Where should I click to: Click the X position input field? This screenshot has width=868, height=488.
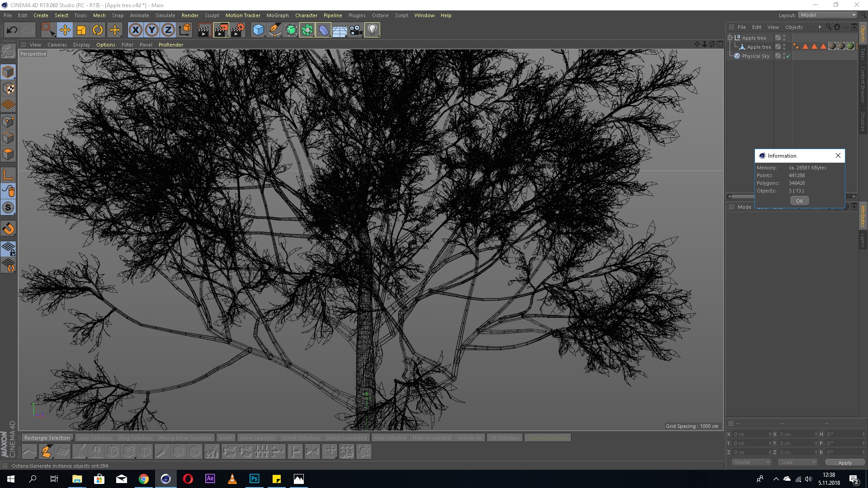coord(752,434)
